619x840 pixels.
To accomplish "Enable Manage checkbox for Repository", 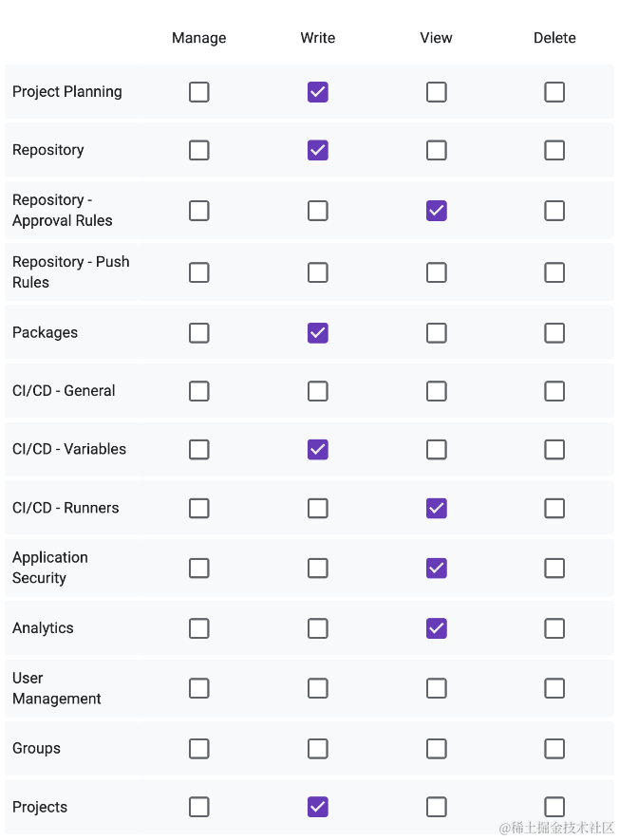I will pyautogui.click(x=199, y=150).
